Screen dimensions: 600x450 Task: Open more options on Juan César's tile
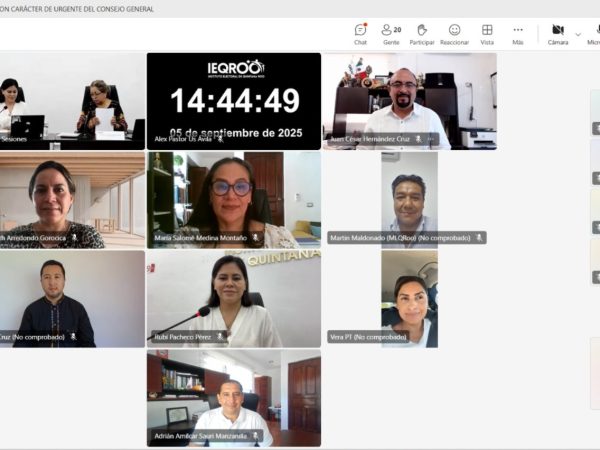(432, 139)
